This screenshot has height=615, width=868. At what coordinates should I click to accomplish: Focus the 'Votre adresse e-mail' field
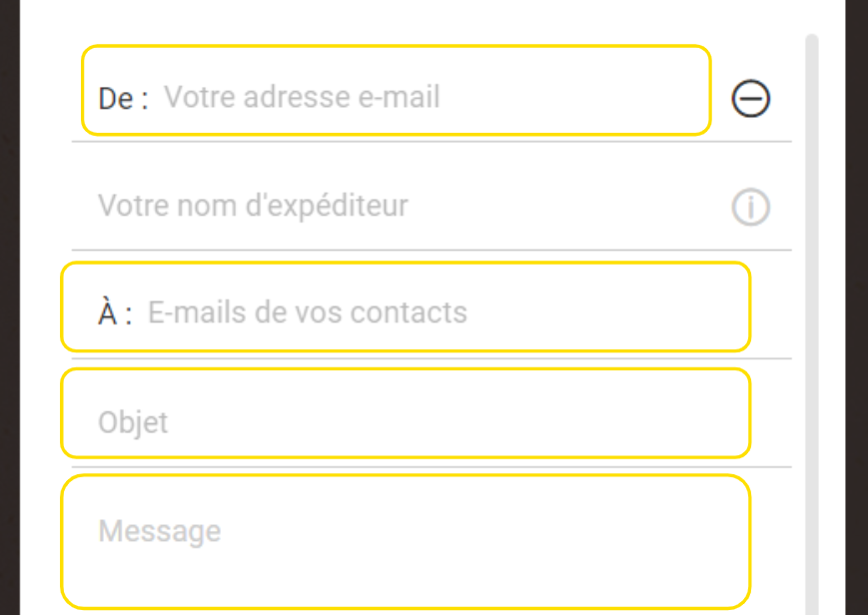(397, 90)
